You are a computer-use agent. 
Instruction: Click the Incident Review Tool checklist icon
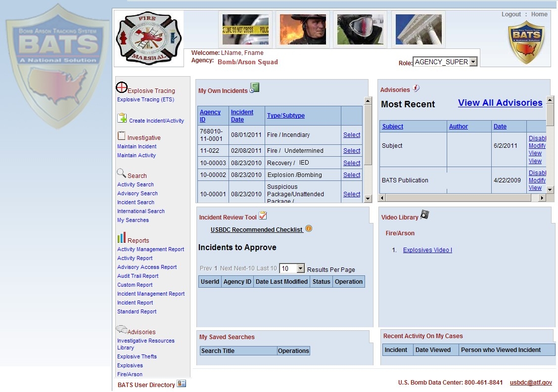click(x=263, y=216)
